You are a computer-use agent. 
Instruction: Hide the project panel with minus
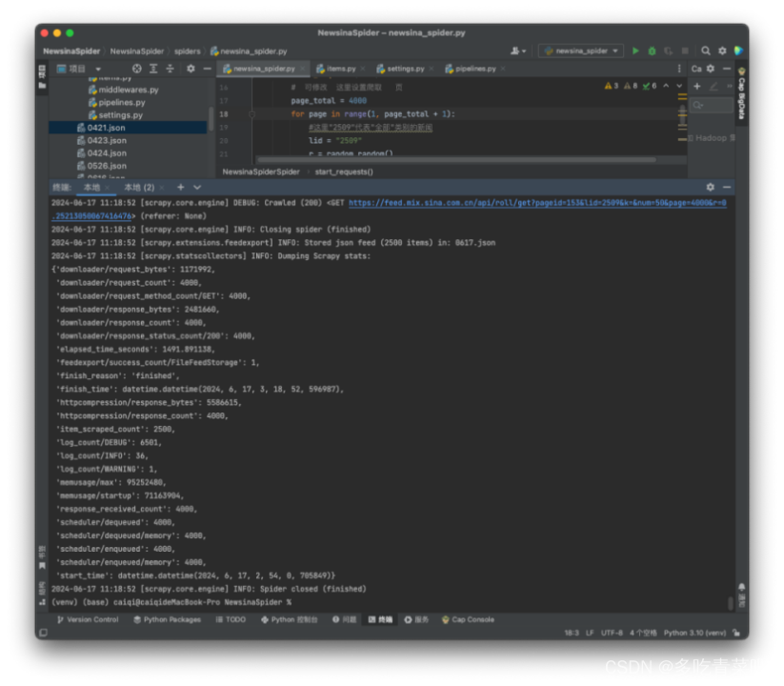pyautogui.click(x=207, y=69)
